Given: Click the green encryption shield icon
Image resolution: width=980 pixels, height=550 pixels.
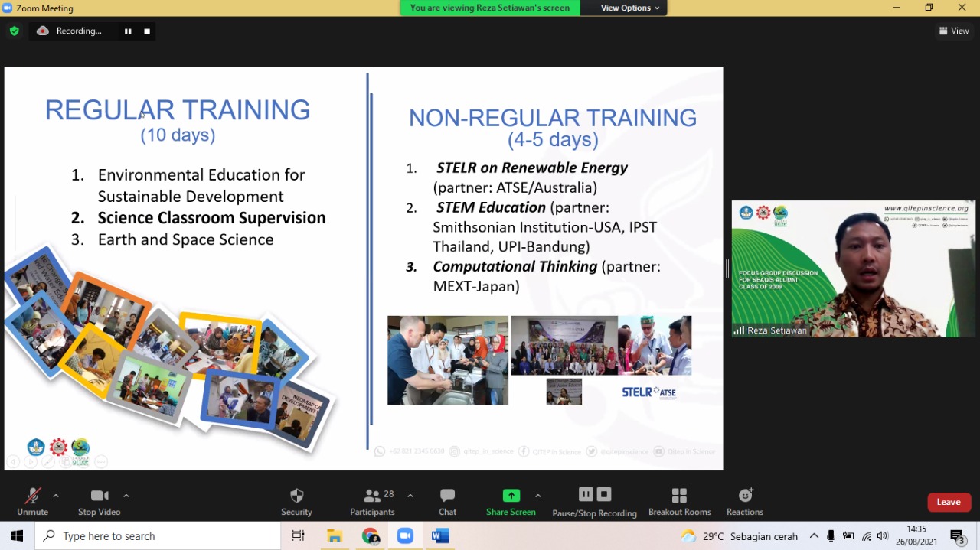Looking at the screenshot, I should [14, 31].
